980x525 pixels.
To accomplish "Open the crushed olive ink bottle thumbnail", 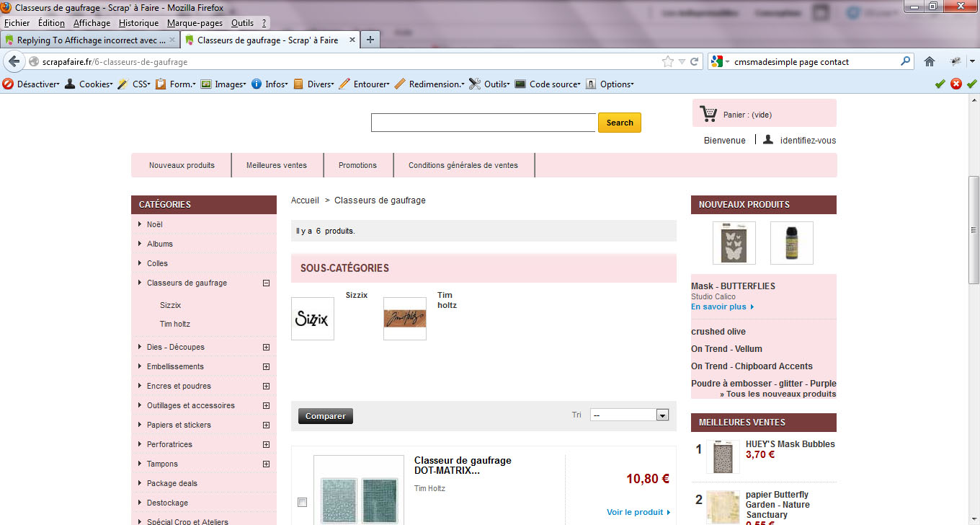I will point(792,243).
